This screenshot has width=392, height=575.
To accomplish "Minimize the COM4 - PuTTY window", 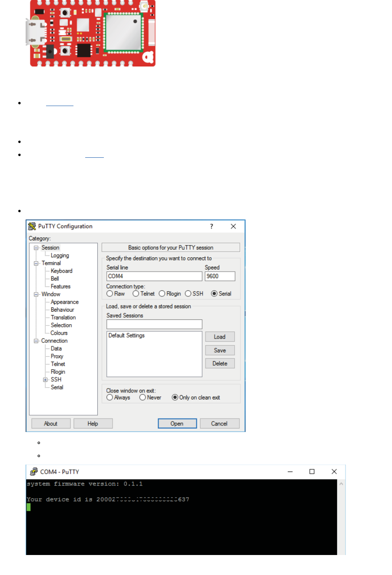I will pos(290,472).
